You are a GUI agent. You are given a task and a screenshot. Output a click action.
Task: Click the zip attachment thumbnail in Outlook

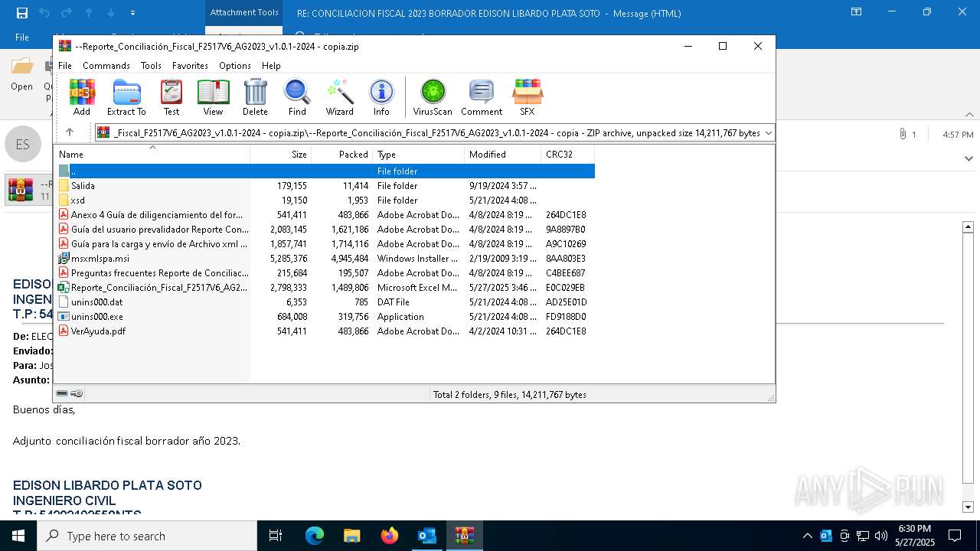21,190
